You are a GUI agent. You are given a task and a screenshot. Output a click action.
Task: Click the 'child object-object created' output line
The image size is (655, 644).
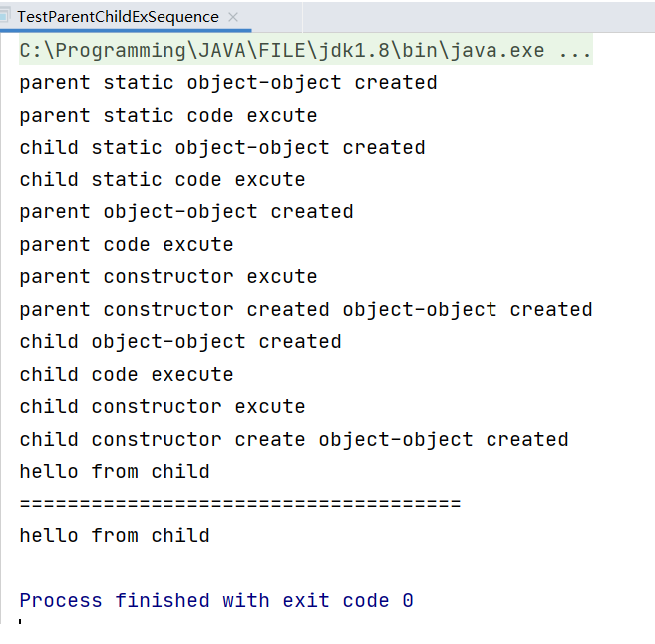pyautogui.click(x=179, y=342)
